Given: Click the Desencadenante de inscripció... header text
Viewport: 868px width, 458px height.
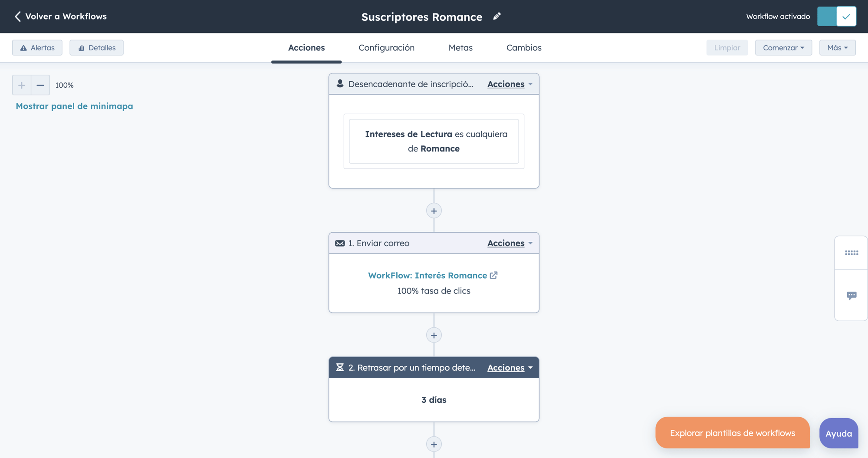Looking at the screenshot, I should (411, 84).
